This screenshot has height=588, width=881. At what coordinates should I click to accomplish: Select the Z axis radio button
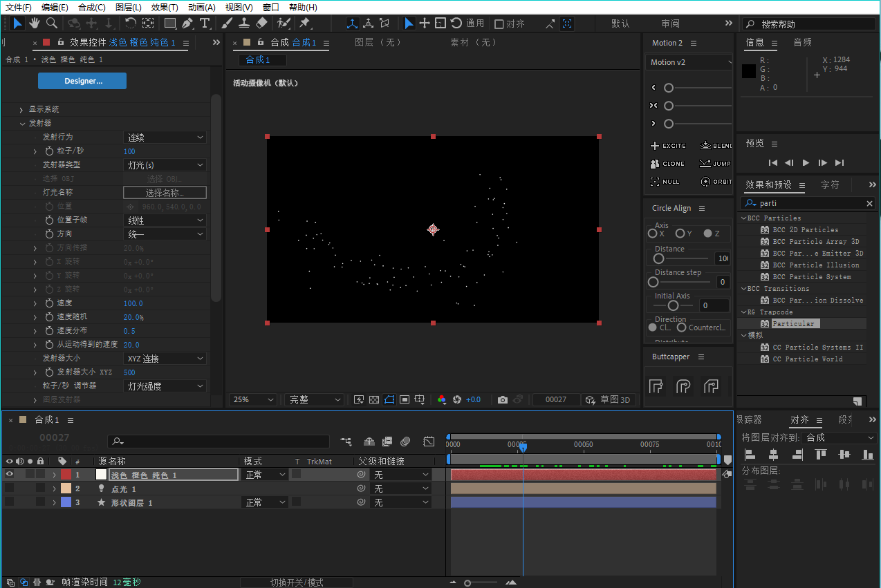pos(707,234)
